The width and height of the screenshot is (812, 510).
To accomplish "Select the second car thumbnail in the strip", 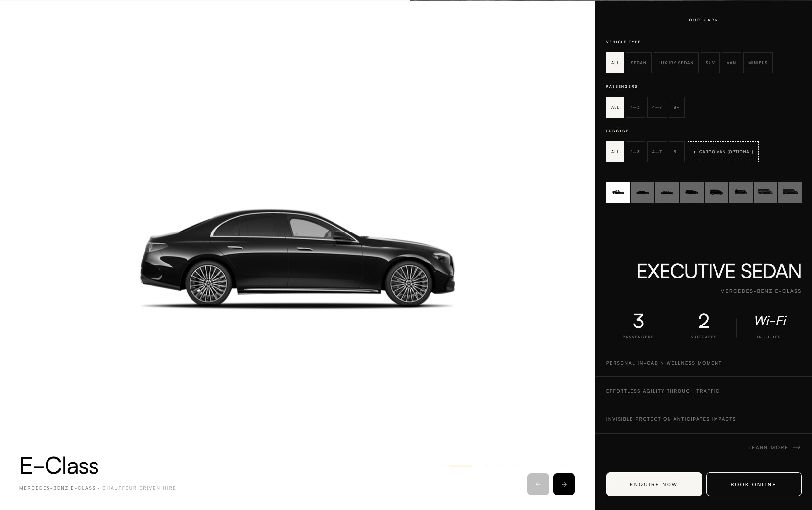I will click(642, 192).
